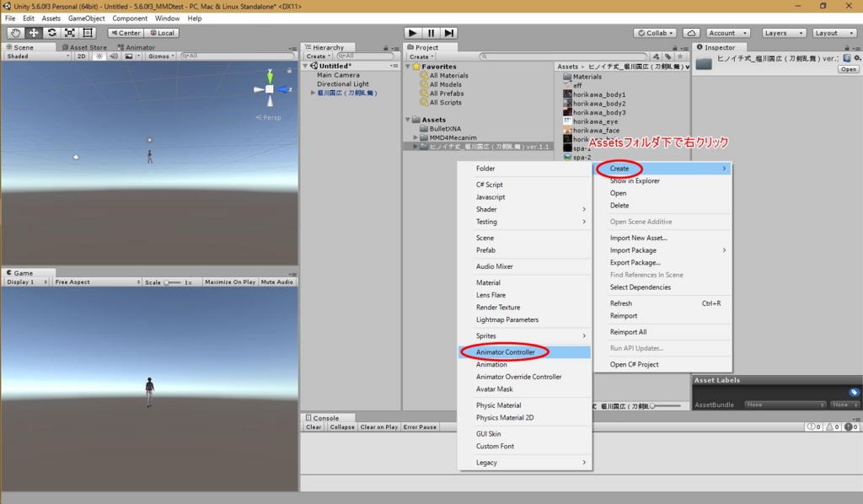Toggle favorites star in Project toolbar
Viewport: 863px width, 504px height.
click(680, 56)
